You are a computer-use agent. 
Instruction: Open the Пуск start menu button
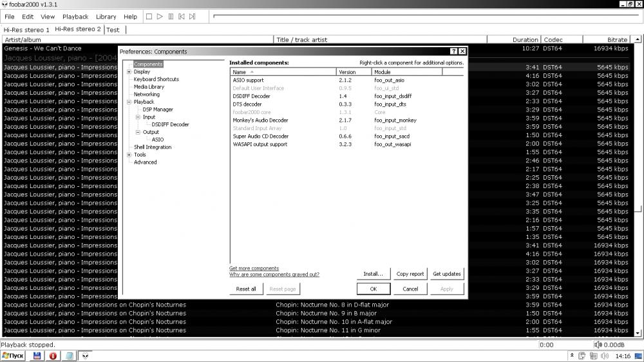tap(14, 356)
